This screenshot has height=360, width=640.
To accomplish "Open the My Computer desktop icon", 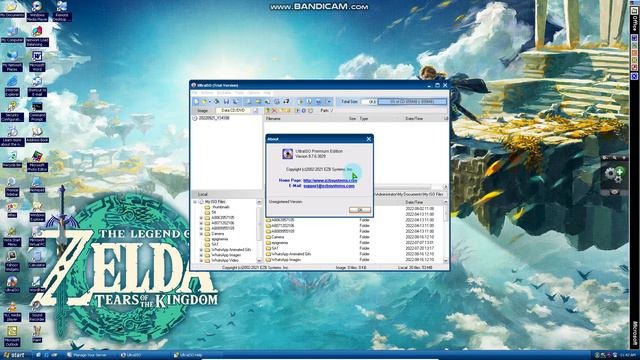I will coord(12,35).
